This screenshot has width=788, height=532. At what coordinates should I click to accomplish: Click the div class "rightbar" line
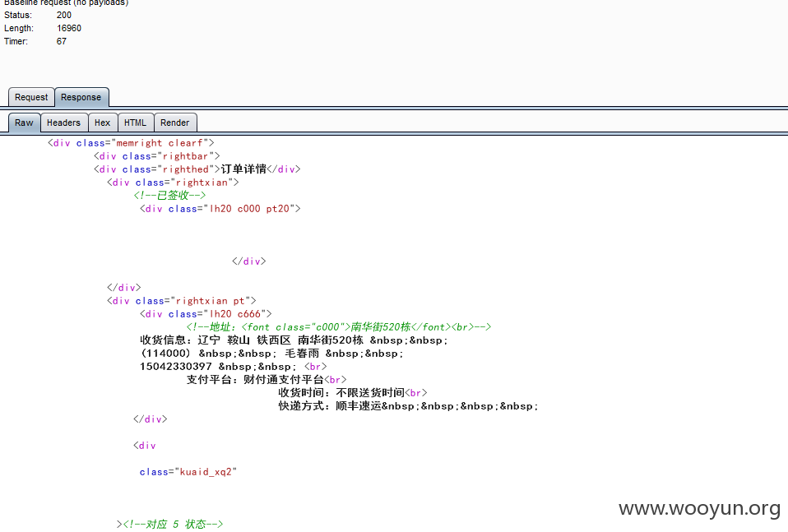click(x=157, y=156)
